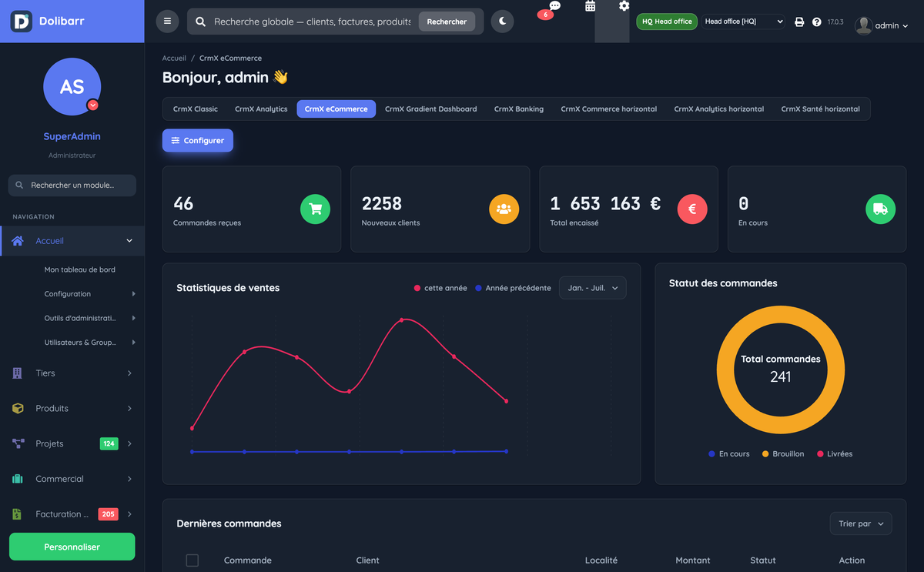Toggle 'En cours' donut legend entry

click(x=728, y=454)
